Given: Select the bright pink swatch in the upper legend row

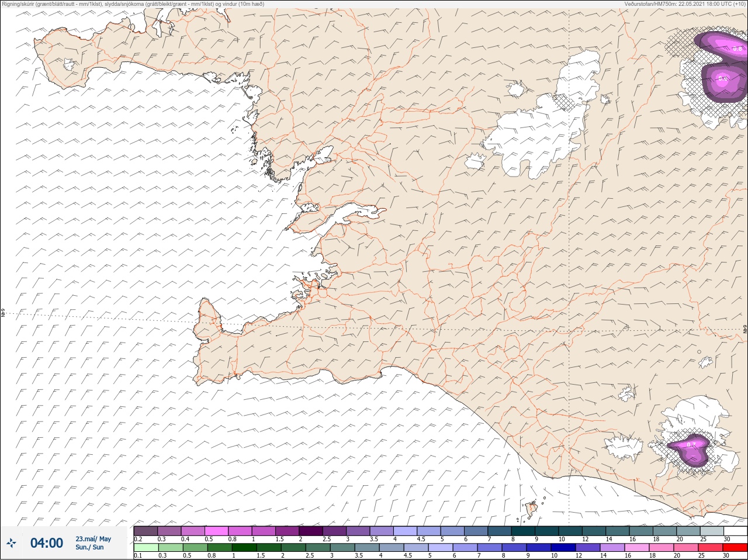Looking at the screenshot, I should (216, 531).
